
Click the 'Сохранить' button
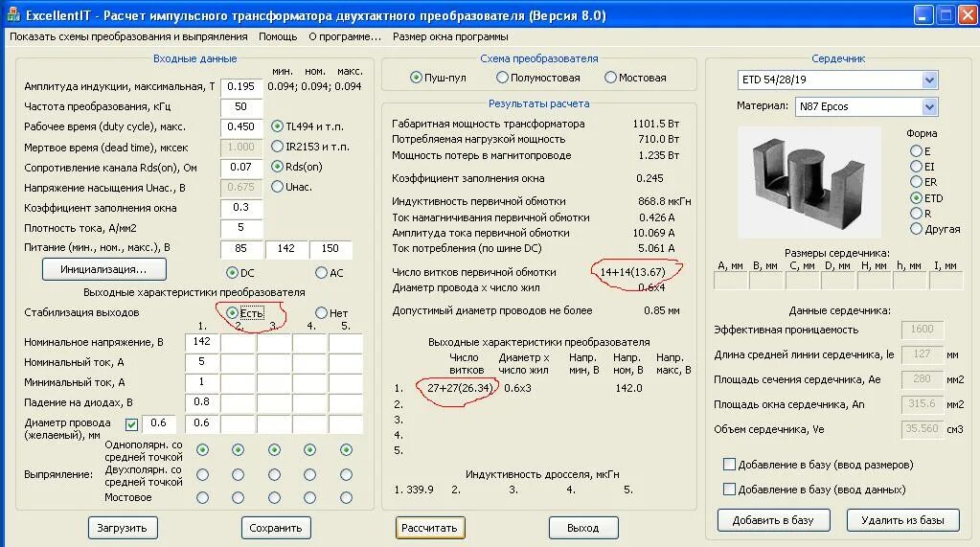click(276, 528)
